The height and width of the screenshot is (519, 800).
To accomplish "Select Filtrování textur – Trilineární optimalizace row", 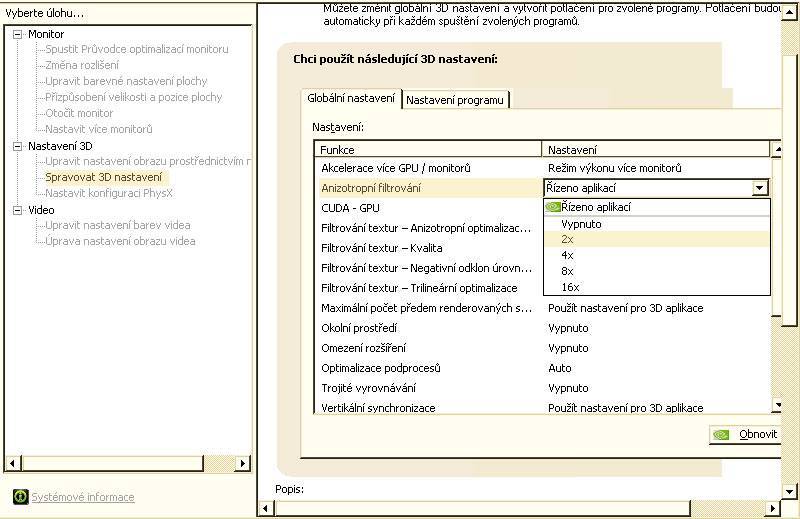I will pos(429,288).
